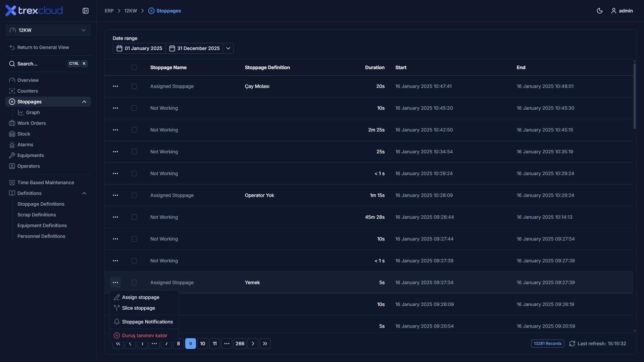Screen dimensions: 644x362
Task: Open Scrap Definitions
Action: [x=37, y=215]
